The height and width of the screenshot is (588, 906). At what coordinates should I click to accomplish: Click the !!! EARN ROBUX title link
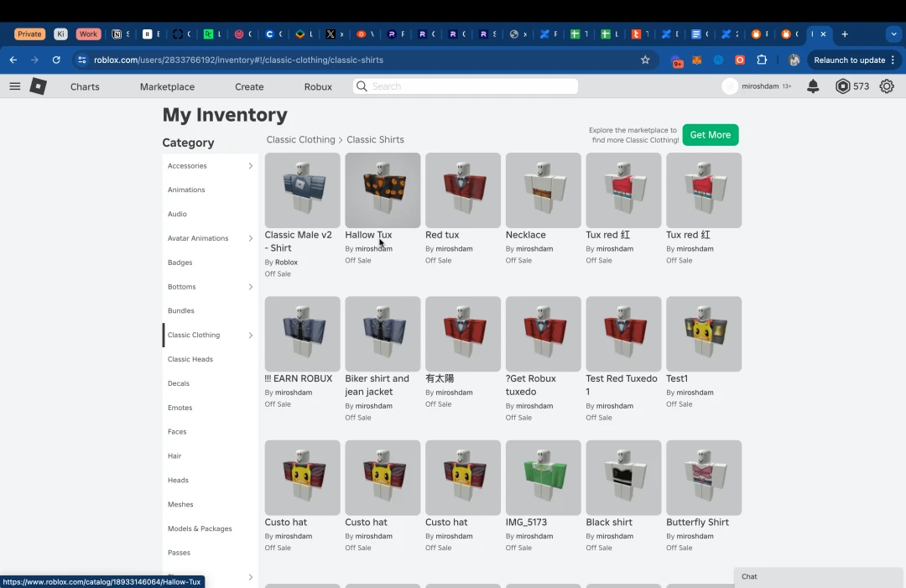(298, 379)
